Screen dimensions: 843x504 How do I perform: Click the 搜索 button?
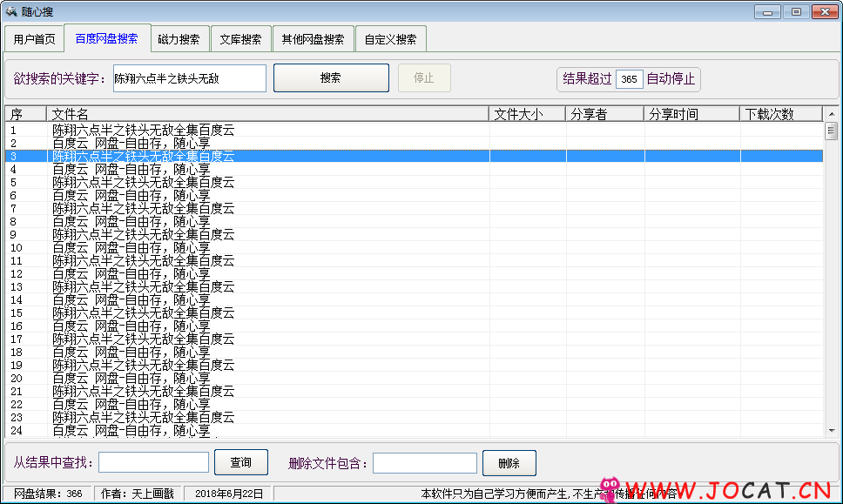[x=331, y=78]
